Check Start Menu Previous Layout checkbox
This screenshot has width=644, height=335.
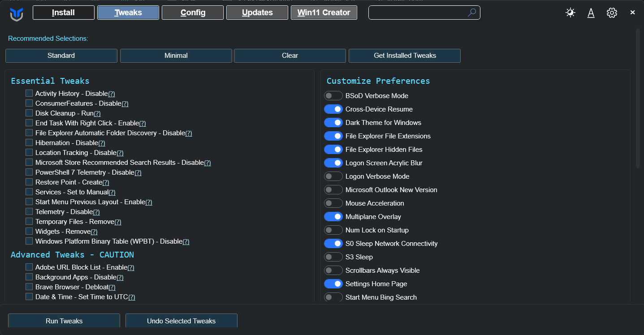pos(29,202)
